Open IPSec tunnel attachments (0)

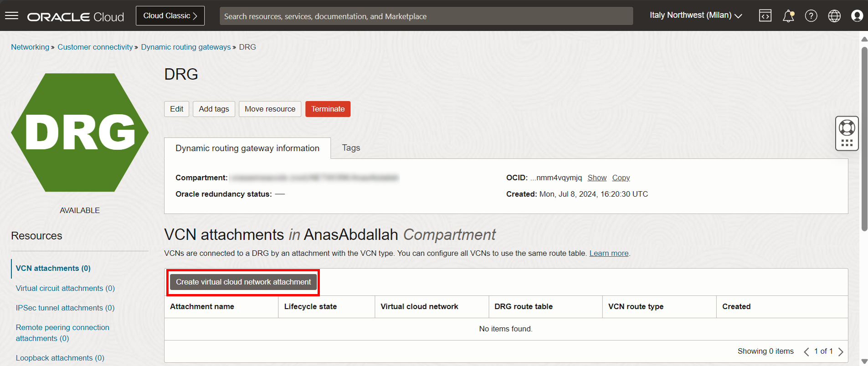click(65, 308)
